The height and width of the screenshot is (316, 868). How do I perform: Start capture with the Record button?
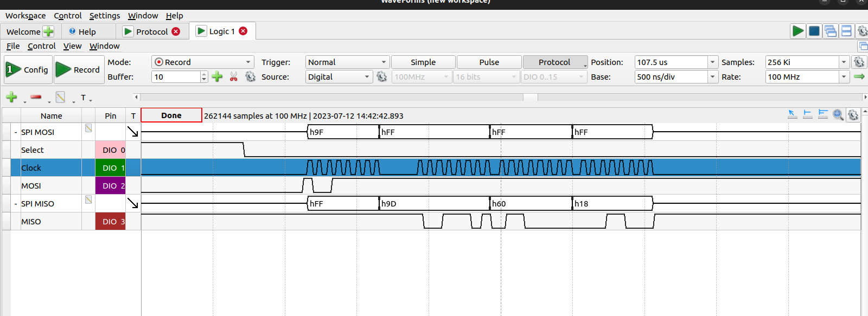(x=79, y=69)
